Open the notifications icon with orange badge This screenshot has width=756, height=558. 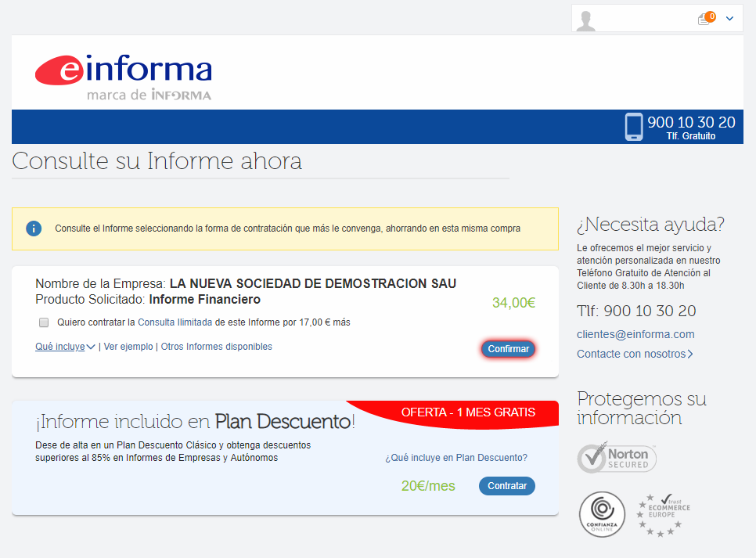coord(707,18)
